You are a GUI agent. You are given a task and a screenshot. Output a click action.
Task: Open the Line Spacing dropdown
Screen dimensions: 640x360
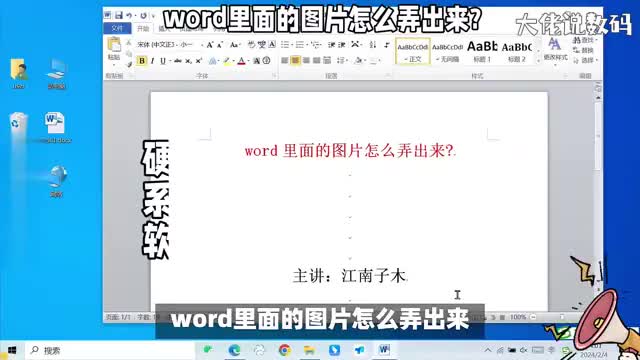[342, 61]
